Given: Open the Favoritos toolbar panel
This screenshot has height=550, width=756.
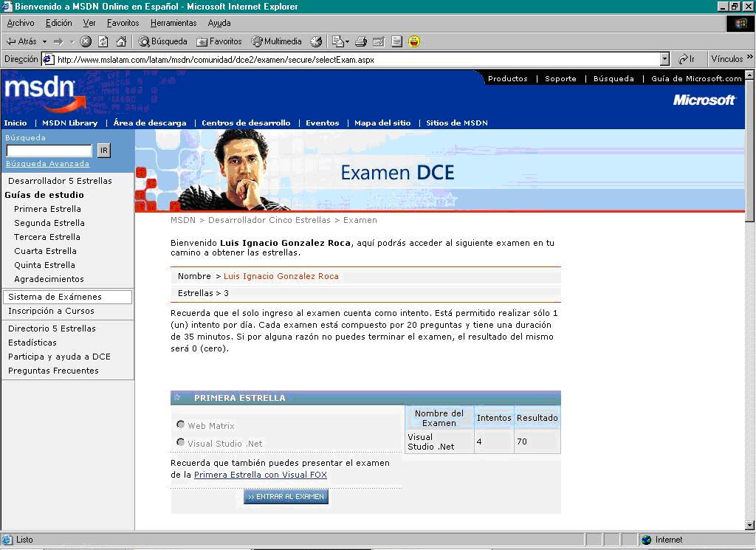Looking at the screenshot, I should (219, 41).
